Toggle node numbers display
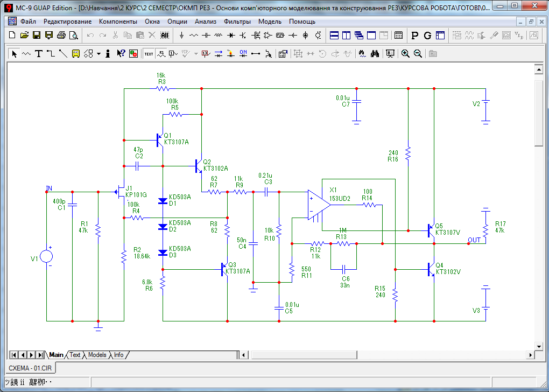The image size is (549, 392). tap(173, 54)
